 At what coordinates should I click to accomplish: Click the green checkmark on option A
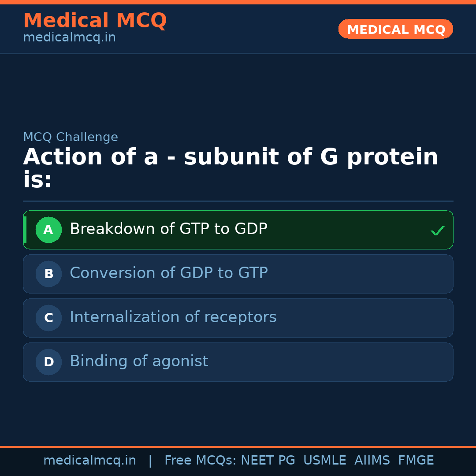point(437,231)
